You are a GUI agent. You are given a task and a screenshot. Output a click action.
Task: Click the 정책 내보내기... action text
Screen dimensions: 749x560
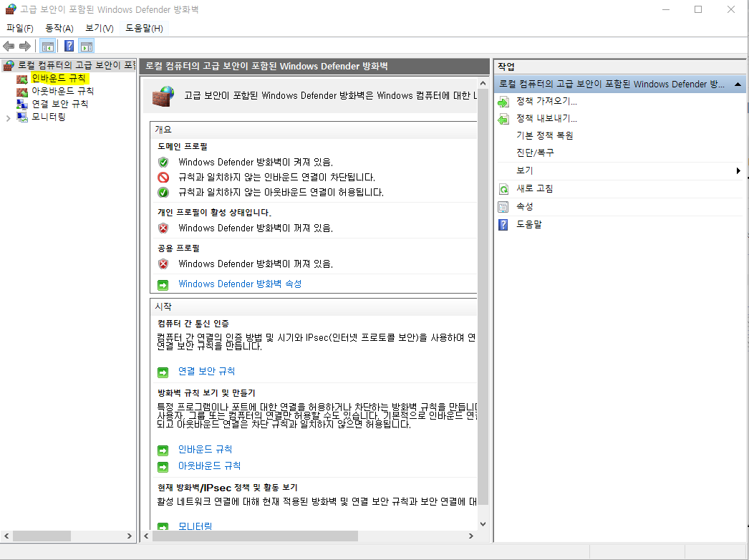[546, 118]
